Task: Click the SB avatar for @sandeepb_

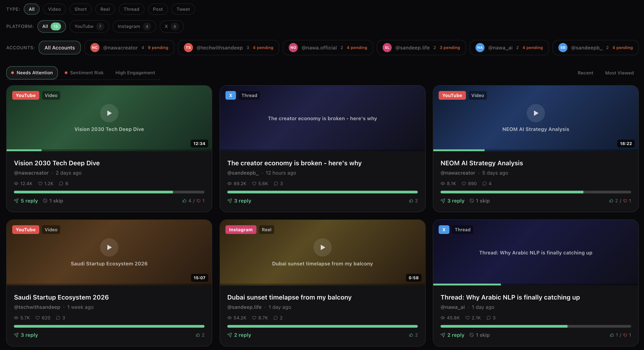Action: click(563, 48)
